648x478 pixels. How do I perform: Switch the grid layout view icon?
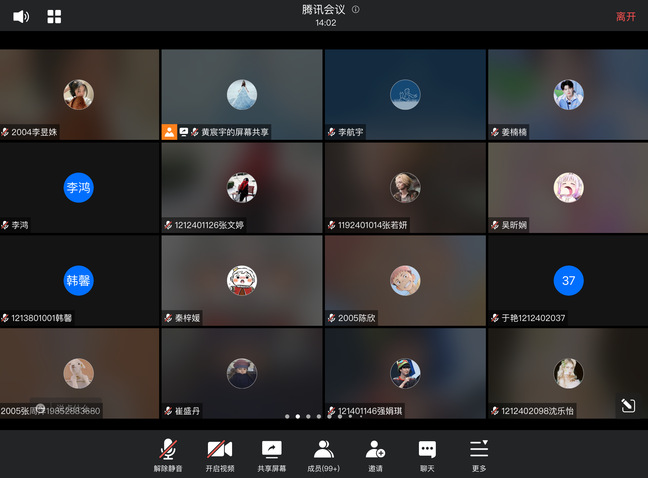(54, 16)
